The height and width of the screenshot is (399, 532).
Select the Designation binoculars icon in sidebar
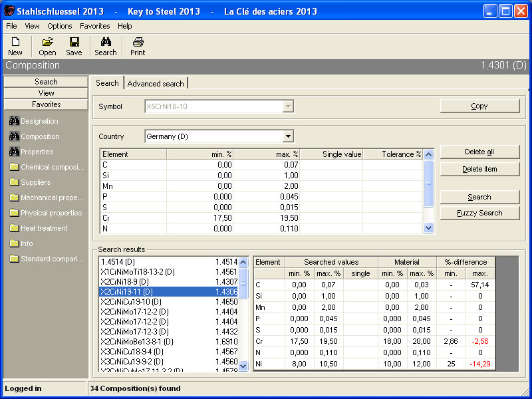(14, 121)
